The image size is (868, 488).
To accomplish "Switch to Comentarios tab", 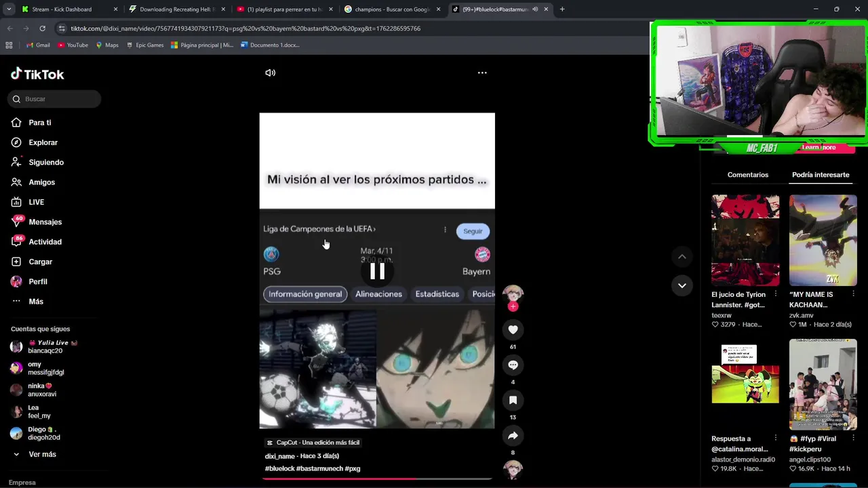I will (747, 175).
